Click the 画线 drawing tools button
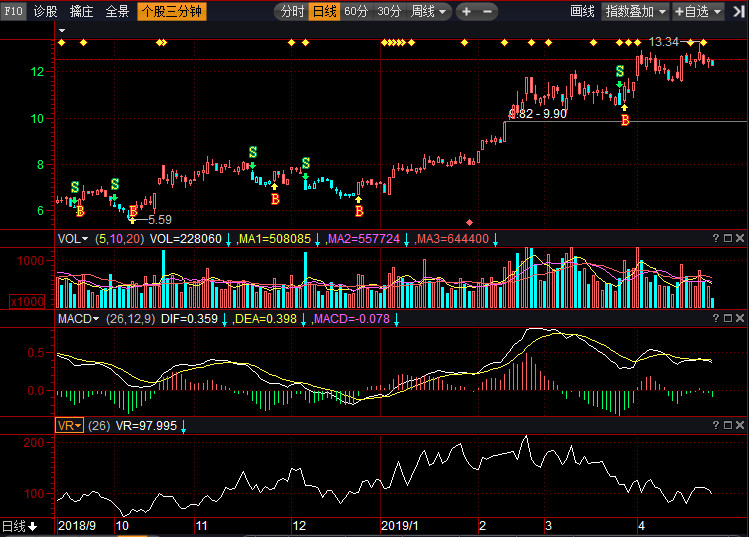 [x=582, y=12]
